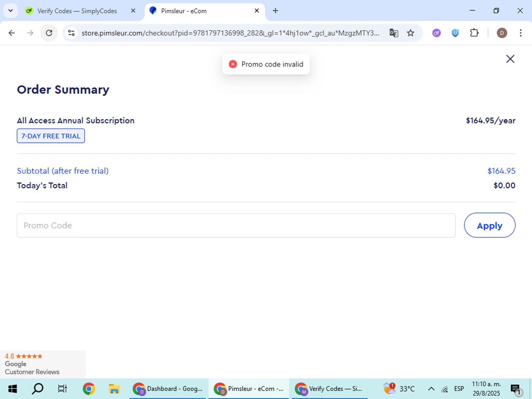Show hidden system tray icons
This screenshot has width=532, height=399.
click(431, 389)
